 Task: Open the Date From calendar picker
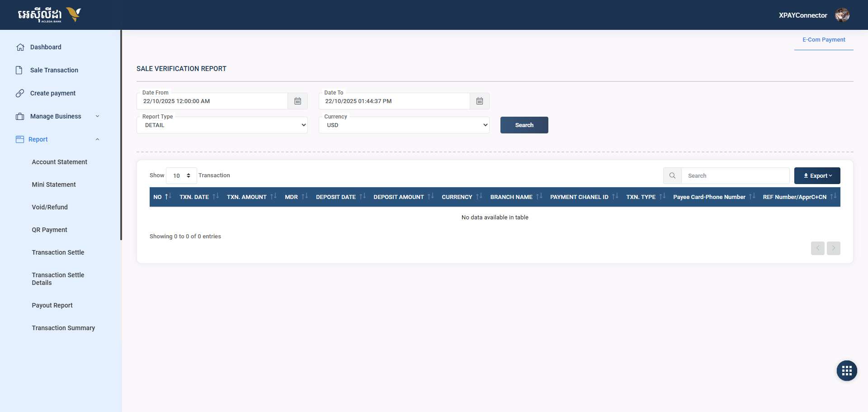point(297,101)
